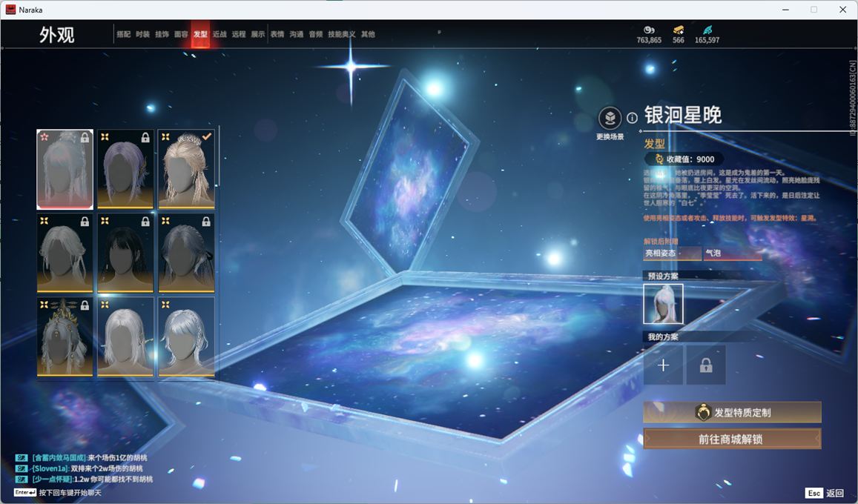This screenshot has width=858, height=504.
Task: Open the 近战 tab
Action: [220, 34]
